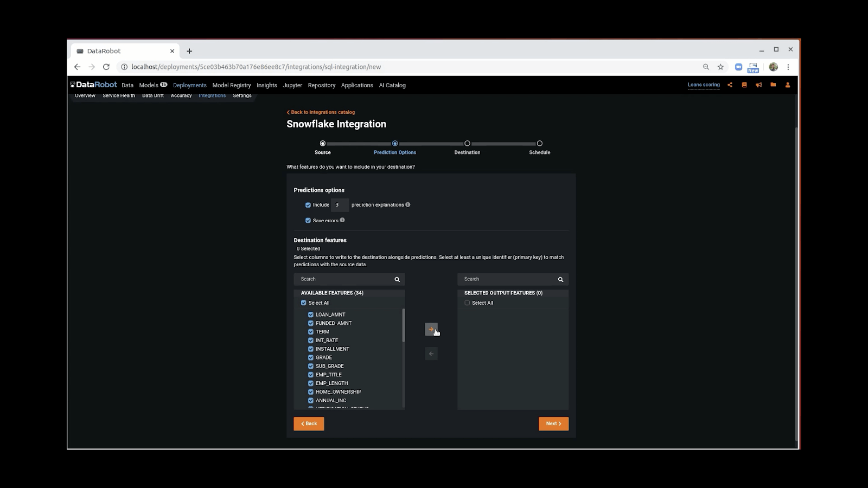Open Jupyter in navigation

point(292,85)
